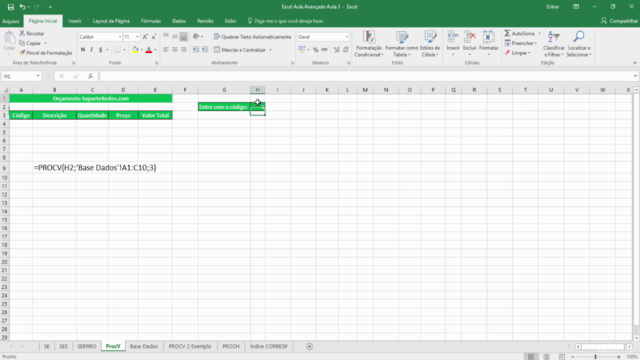Image resolution: width=640 pixels, height=360 pixels.
Task: Click the fill color bucket icon
Action: 135,50
